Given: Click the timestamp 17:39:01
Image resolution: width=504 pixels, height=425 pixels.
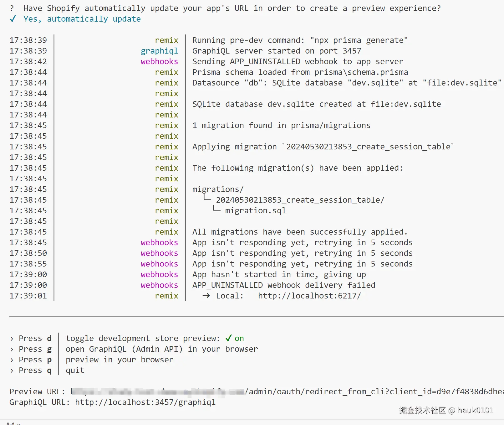Looking at the screenshot, I should [x=28, y=296].
